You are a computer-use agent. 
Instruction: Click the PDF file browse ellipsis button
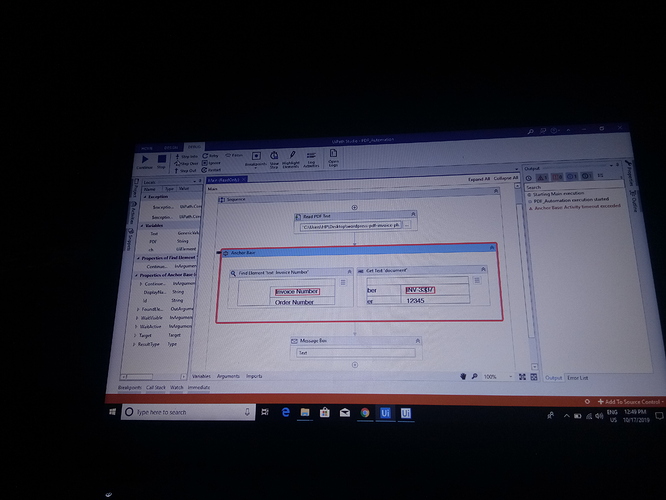tap(407, 225)
